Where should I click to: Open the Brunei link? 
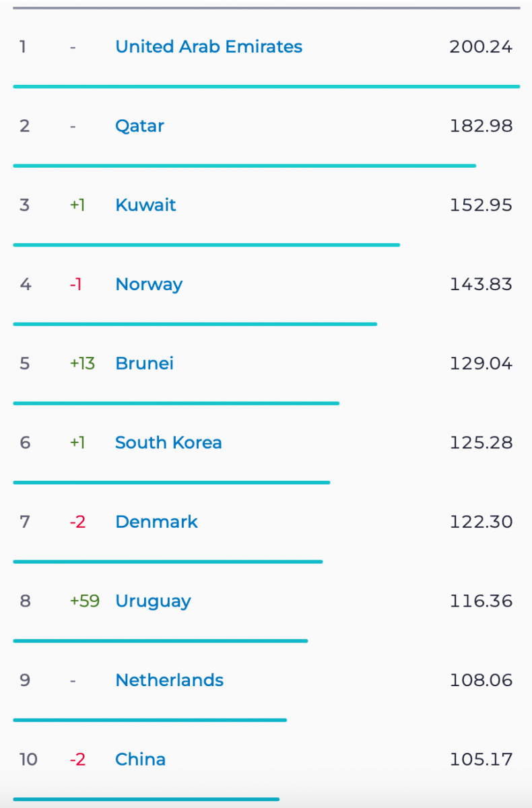pyautogui.click(x=144, y=364)
